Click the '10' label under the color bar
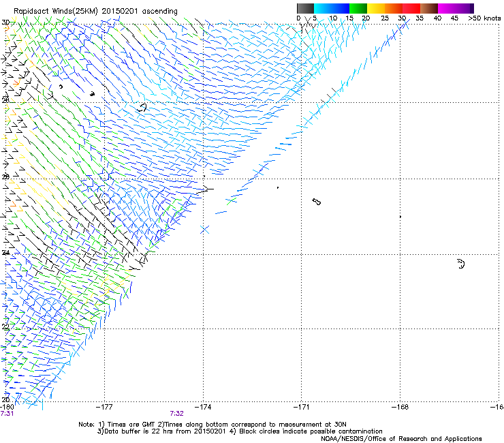The width and height of the screenshot is (504, 443). point(333,18)
